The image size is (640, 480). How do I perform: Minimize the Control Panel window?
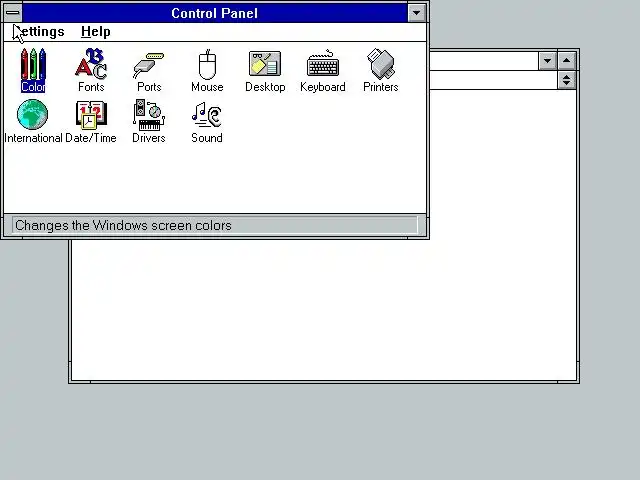click(416, 13)
